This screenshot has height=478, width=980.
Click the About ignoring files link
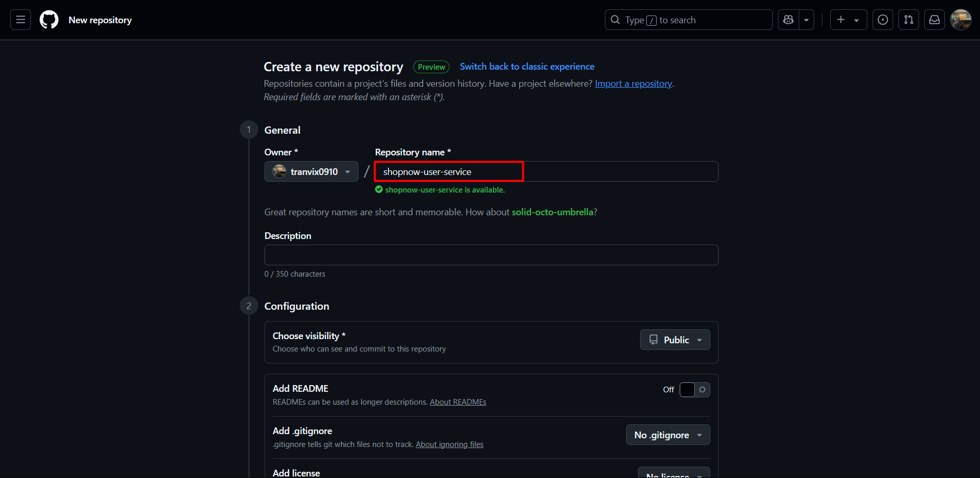(449, 444)
